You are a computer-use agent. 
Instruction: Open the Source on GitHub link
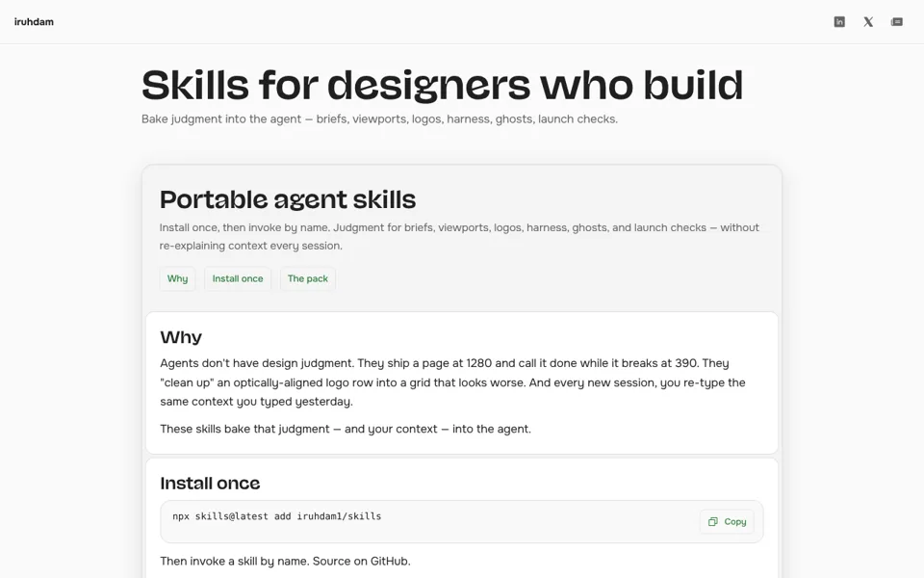(x=360, y=561)
